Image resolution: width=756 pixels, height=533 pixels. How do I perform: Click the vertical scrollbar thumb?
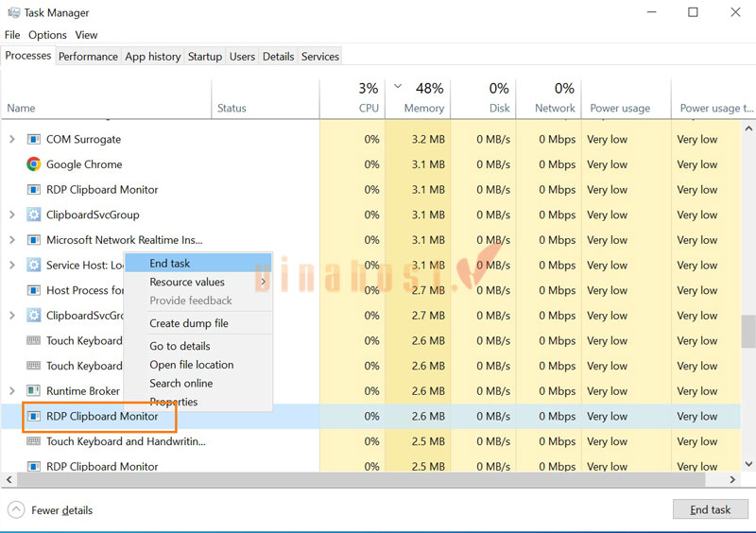(748, 332)
